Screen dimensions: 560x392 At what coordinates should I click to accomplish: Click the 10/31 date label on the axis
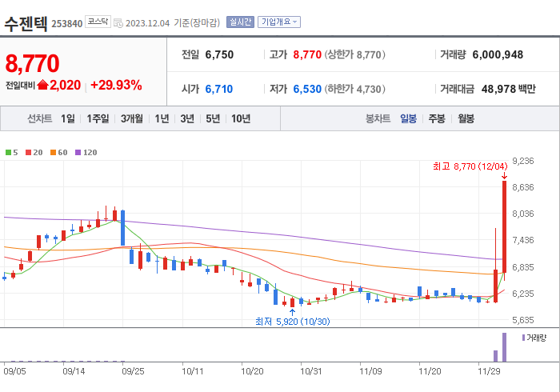point(310,371)
